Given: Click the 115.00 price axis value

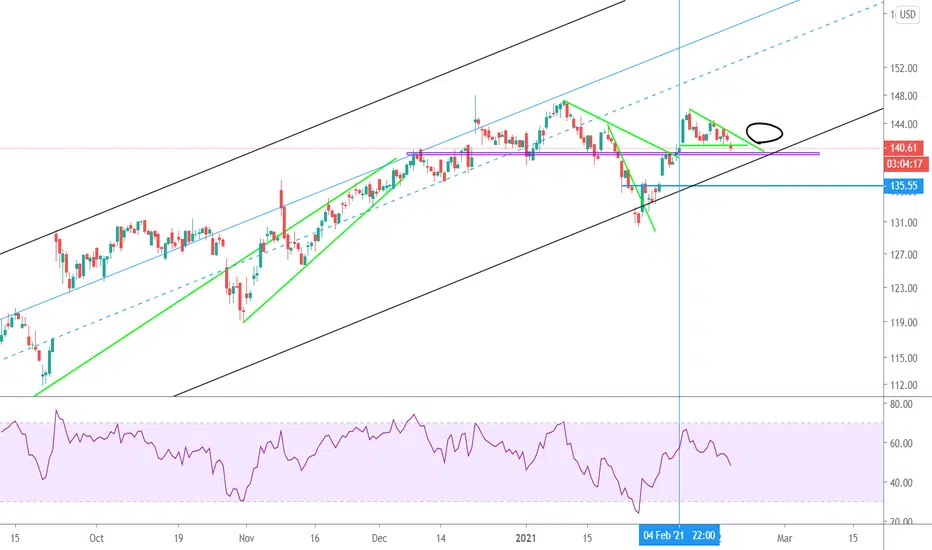Looking at the screenshot, I should pos(904,358).
